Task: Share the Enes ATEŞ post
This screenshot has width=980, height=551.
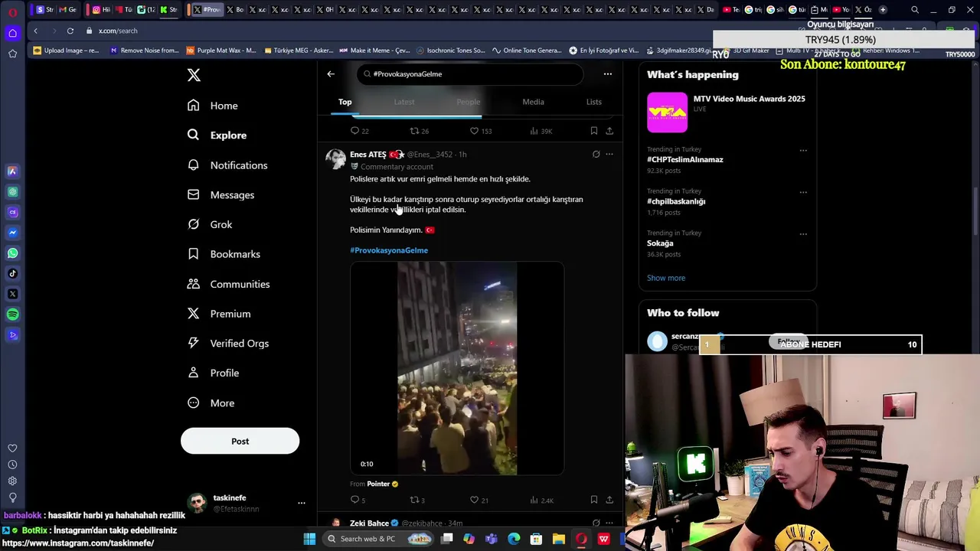Action: [x=609, y=500]
